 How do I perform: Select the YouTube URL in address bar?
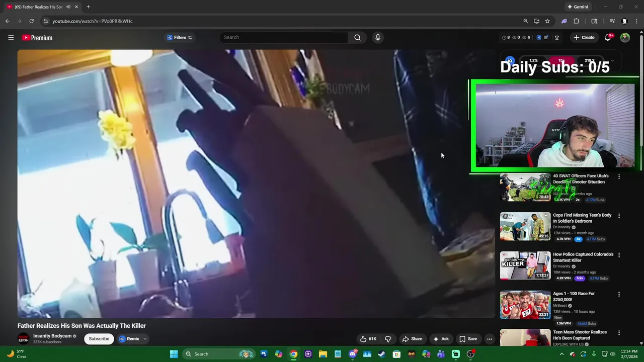[x=93, y=21]
